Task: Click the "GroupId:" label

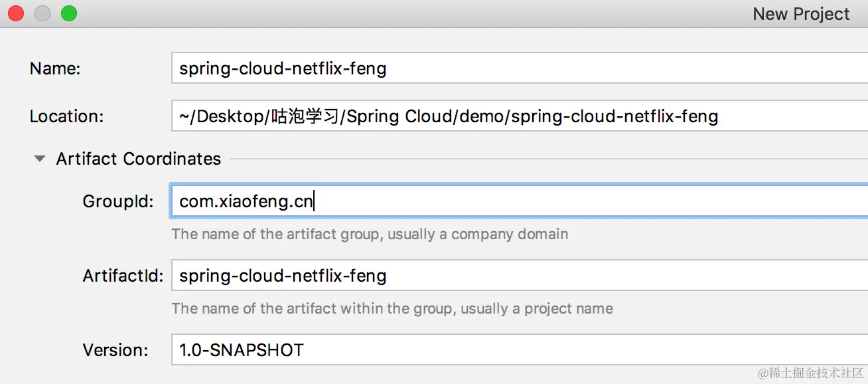Action: pos(118,201)
